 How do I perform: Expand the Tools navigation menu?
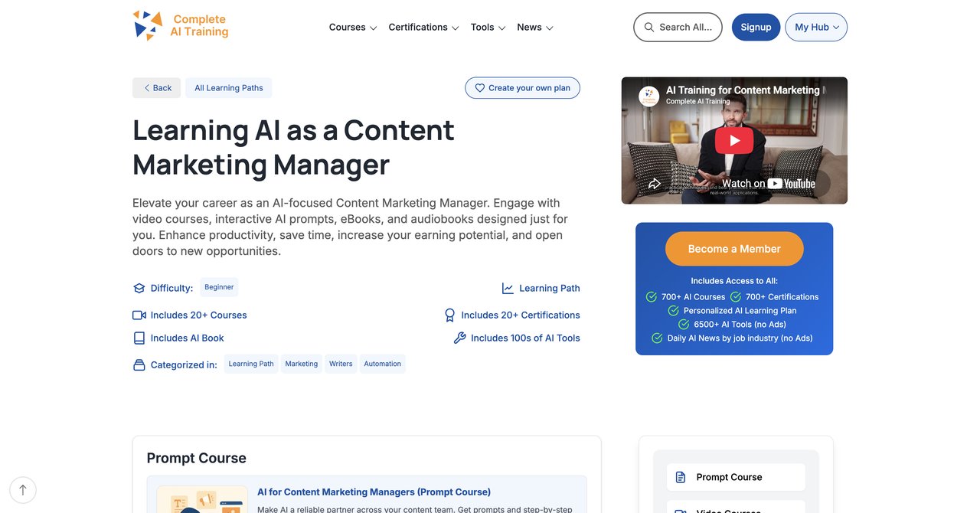point(488,27)
